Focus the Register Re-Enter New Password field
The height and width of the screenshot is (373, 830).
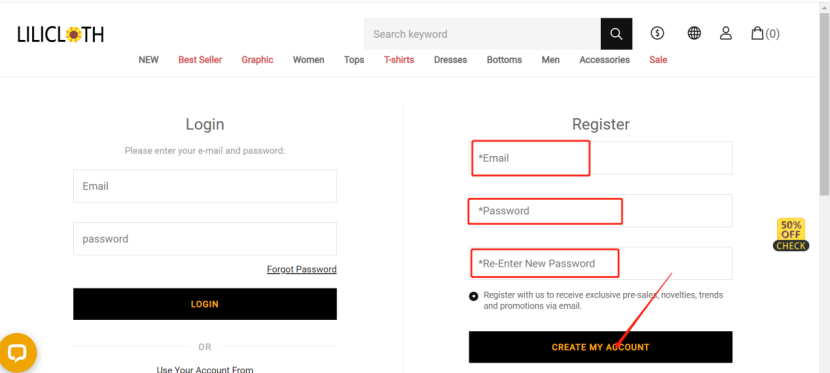pos(600,263)
